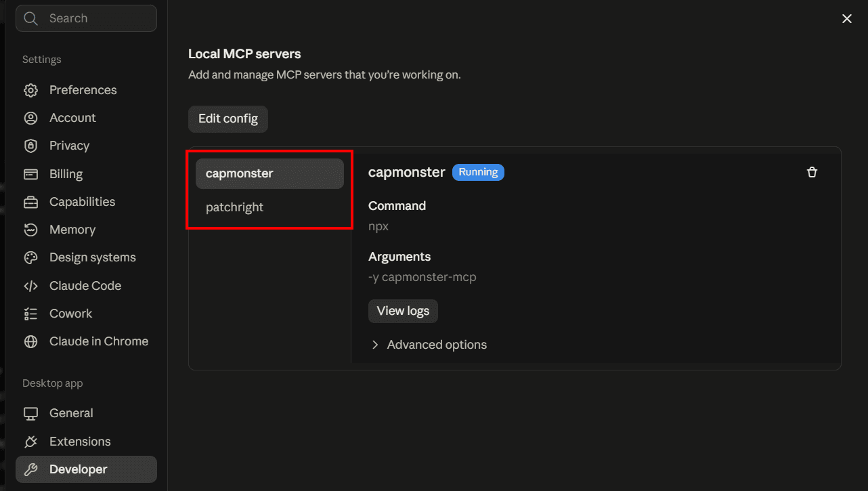Screen dimensions: 868x491
Task: Click the View logs button
Action: pyautogui.click(x=403, y=311)
